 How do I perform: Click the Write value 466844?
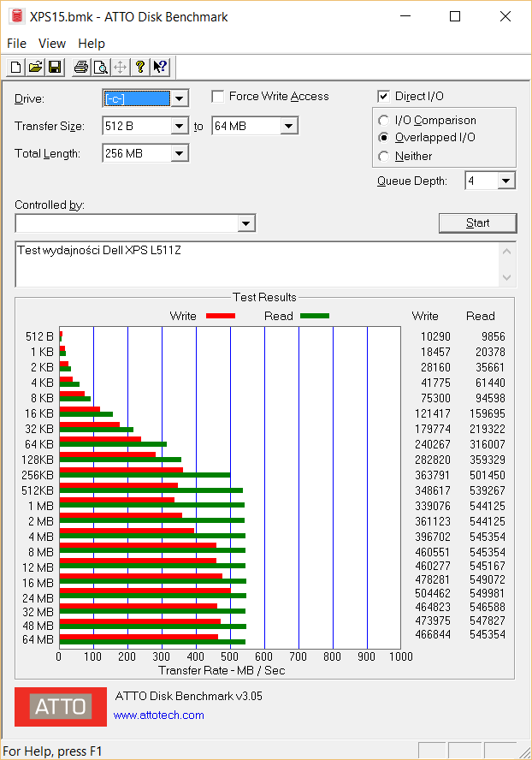[x=433, y=634]
